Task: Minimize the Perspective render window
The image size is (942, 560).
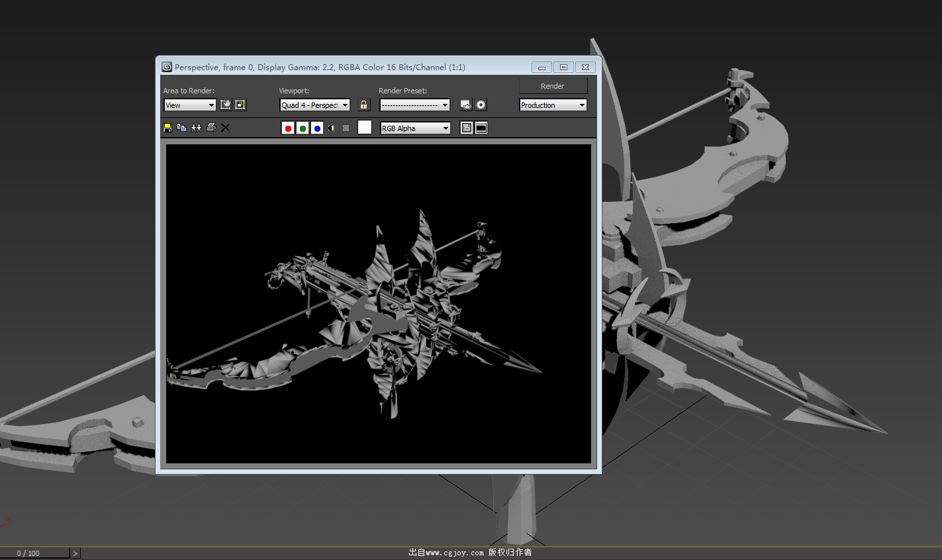Action: click(x=542, y=68)
